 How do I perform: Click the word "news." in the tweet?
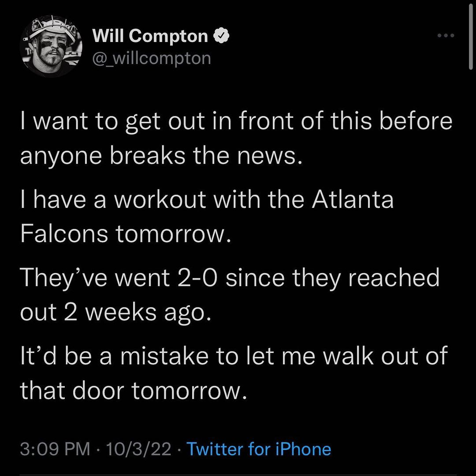point(271,156)
